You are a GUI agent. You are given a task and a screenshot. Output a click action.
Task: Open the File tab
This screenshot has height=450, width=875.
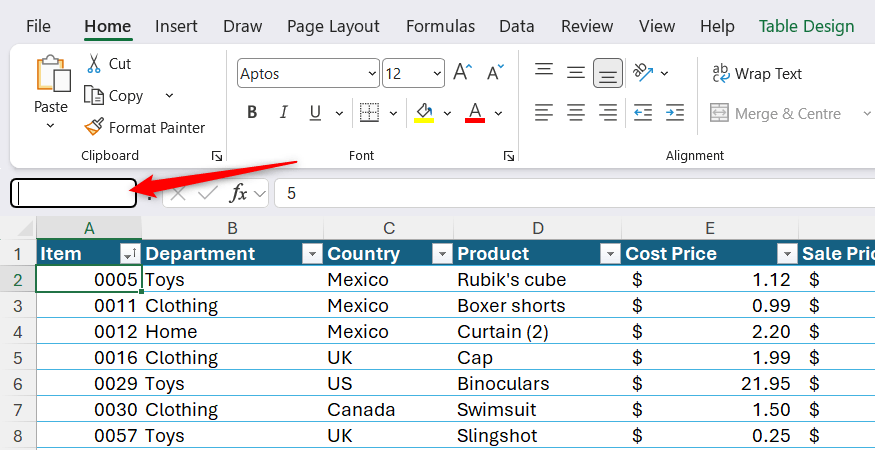[38, 26]
